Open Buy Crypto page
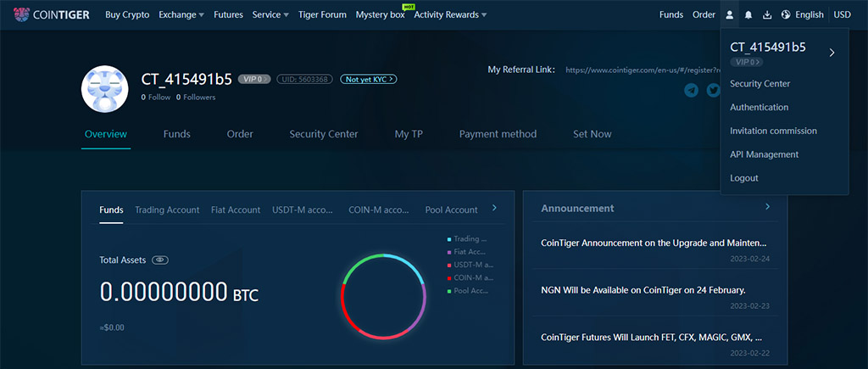Screen dimensions: 868x369 (x=127, y=15)
